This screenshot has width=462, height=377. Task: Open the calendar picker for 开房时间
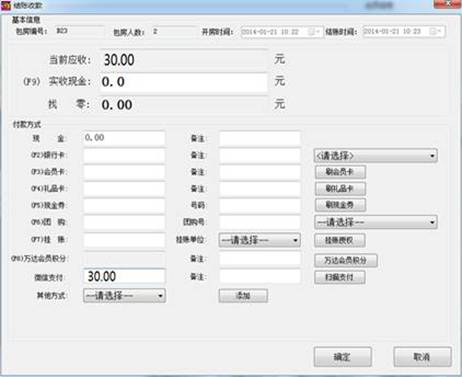coord(314,32)
